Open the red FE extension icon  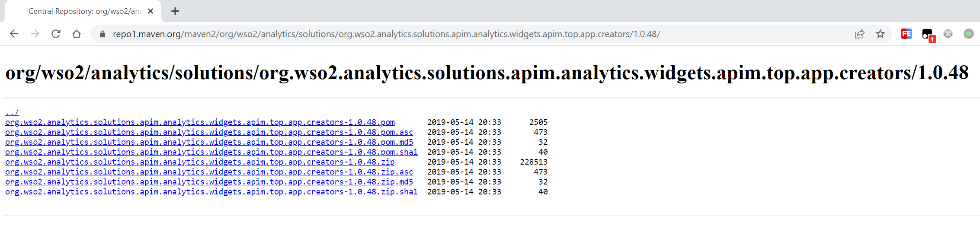click(906, 34)
